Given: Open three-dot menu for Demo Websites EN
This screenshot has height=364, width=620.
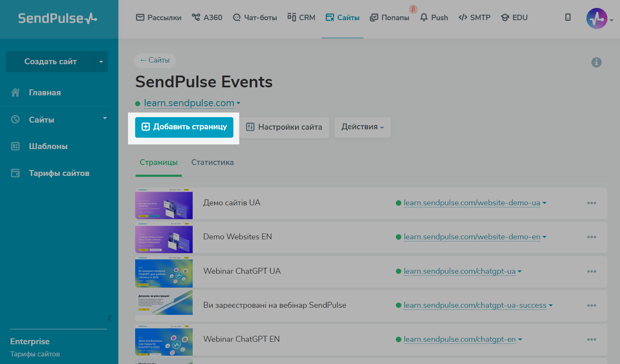Looking at the screenshot, I should pyautogui.click(x=592, y=237).
